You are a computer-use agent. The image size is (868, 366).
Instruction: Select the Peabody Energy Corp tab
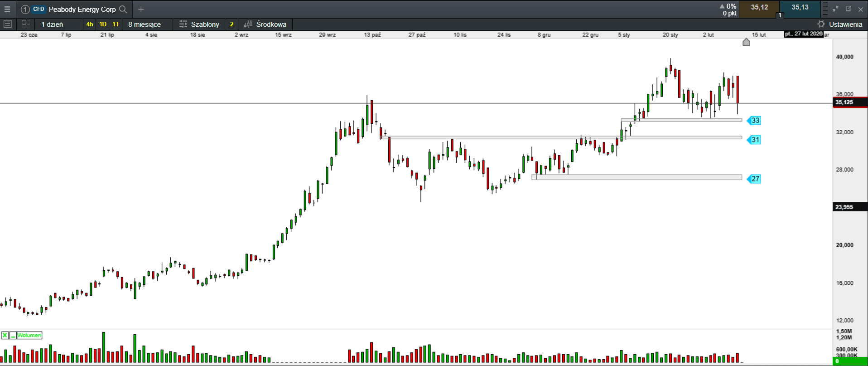pos(82,9)
